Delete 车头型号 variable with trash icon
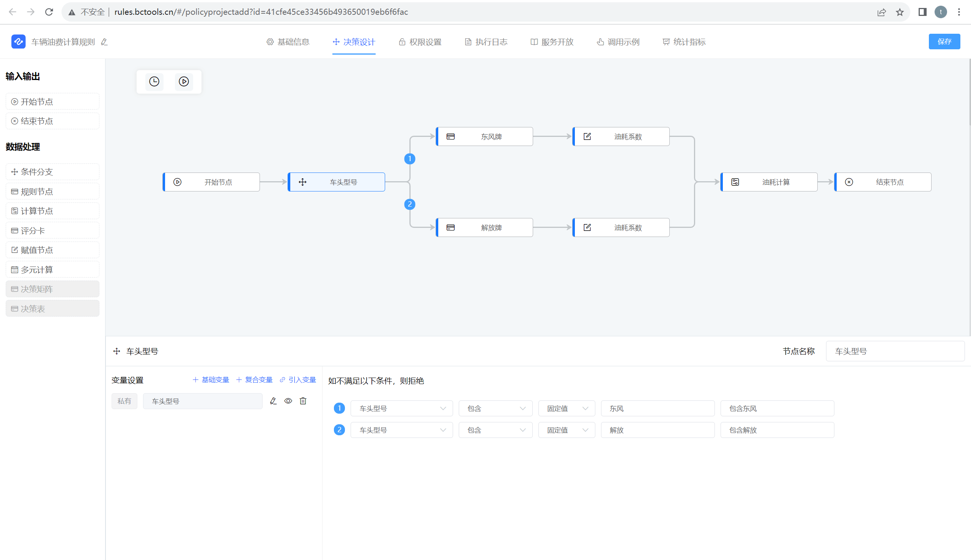This screenshot has height=560, width=971. [x=303, y=401]
